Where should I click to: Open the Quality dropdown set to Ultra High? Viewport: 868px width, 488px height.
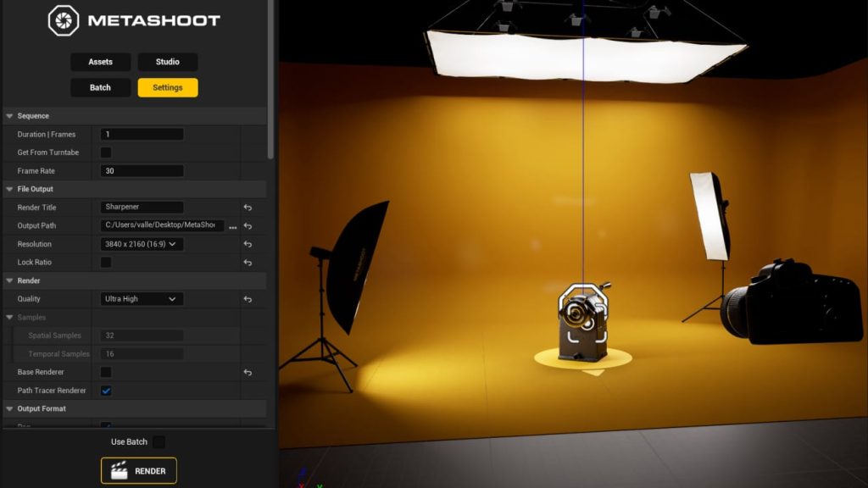pyautogui.click(x=142, y=299)
